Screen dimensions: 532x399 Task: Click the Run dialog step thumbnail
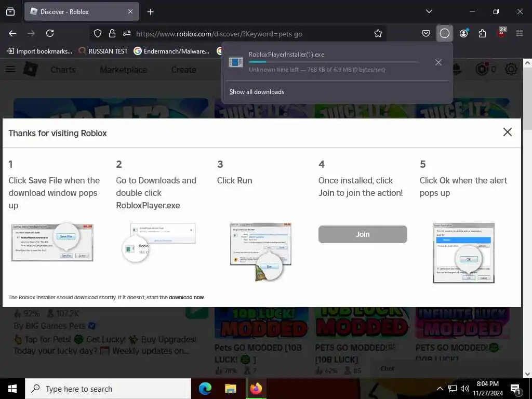261,251
